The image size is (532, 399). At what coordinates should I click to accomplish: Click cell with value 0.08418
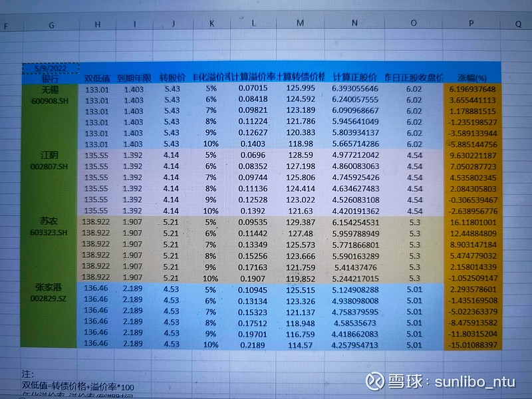point(253,99)
